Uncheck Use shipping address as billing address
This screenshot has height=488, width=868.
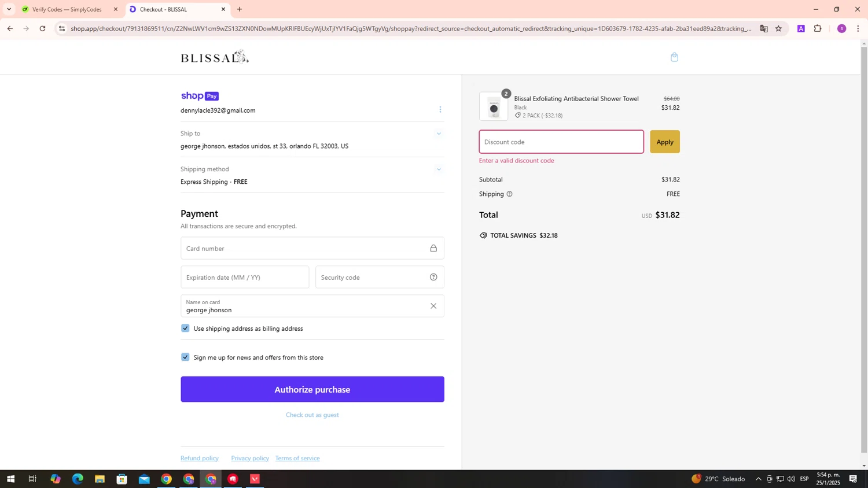pyautogui.click(x=185, y=328)
